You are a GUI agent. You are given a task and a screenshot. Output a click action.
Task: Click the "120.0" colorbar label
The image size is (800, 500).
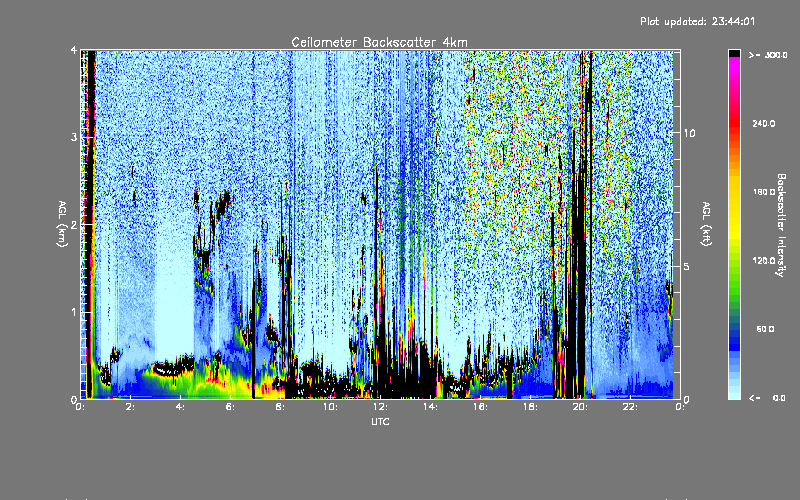764,261
